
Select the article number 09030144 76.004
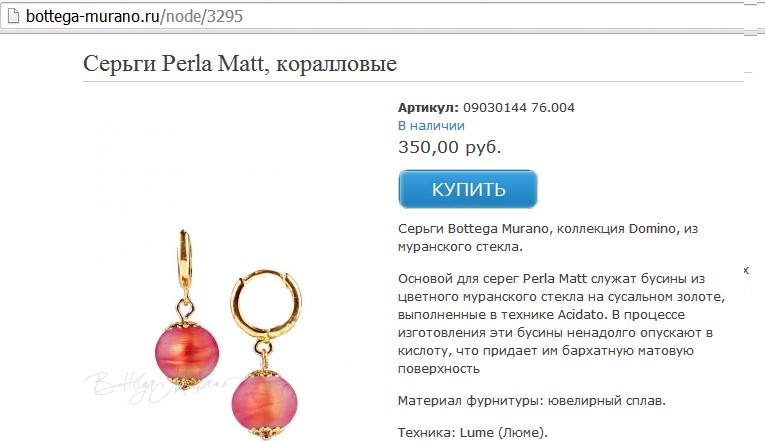pyautogui.click(x=519, y=107)
